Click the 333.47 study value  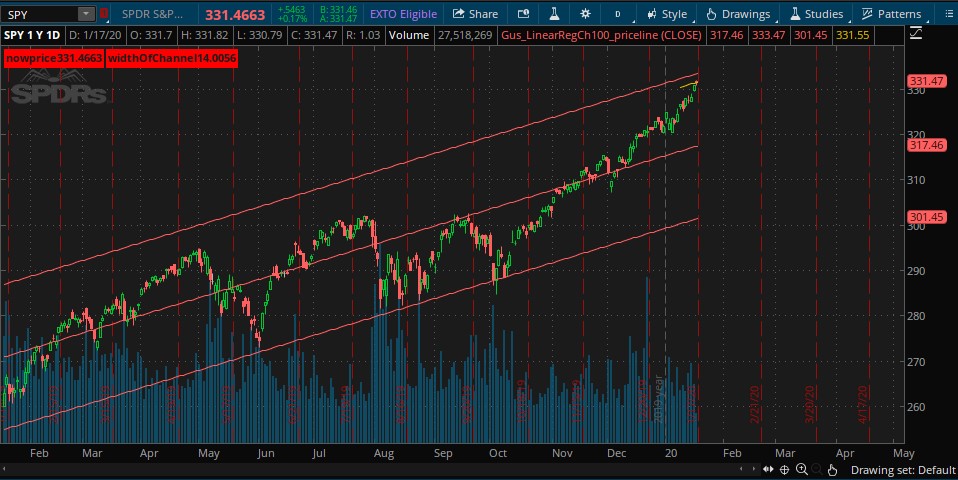[x=769, y=35]
